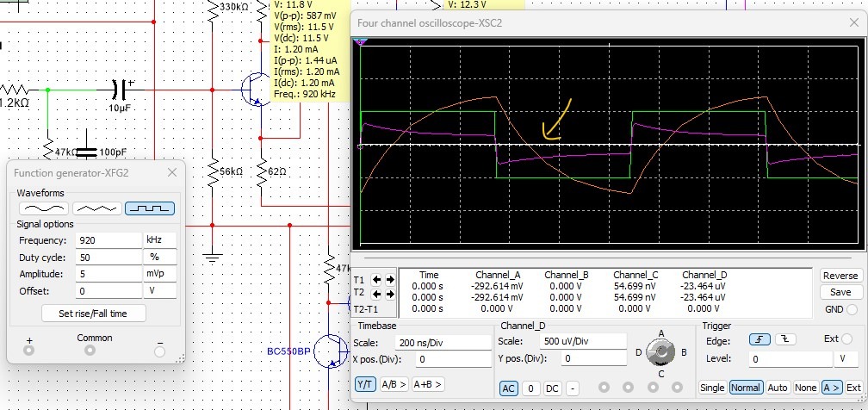
Task: Click the X pos.(Div) field
Action: [x=452, y=359]
